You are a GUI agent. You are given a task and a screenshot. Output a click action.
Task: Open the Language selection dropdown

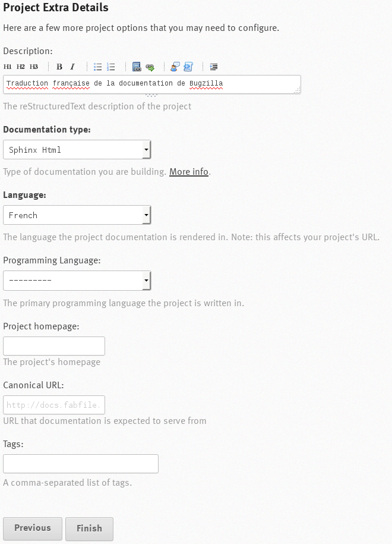pos(76,215)
